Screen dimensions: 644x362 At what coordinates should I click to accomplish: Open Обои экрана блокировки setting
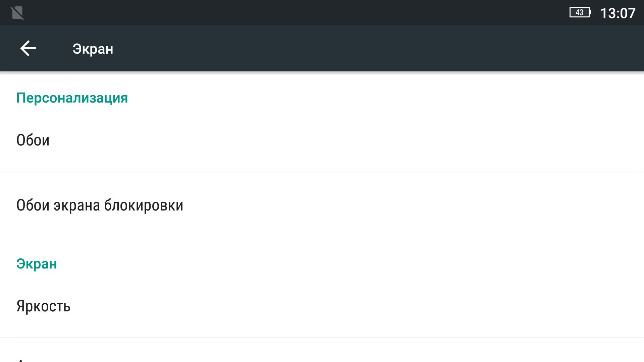[x=100, y=205]
